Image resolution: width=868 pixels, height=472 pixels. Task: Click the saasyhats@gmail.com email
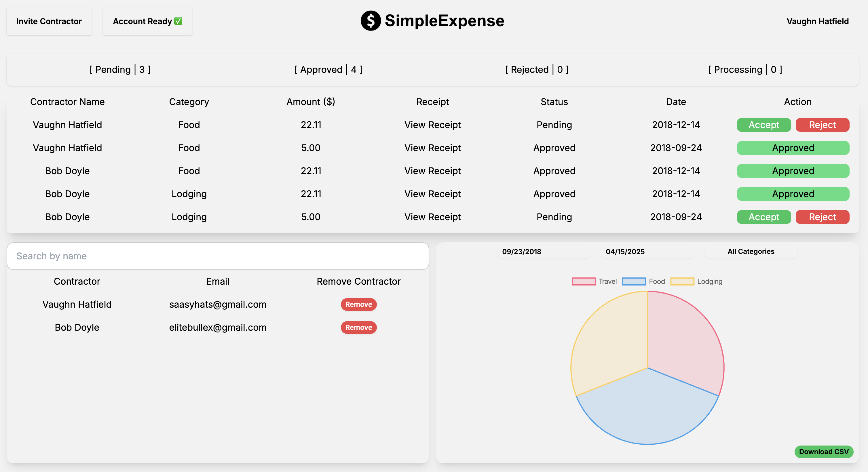218,304
